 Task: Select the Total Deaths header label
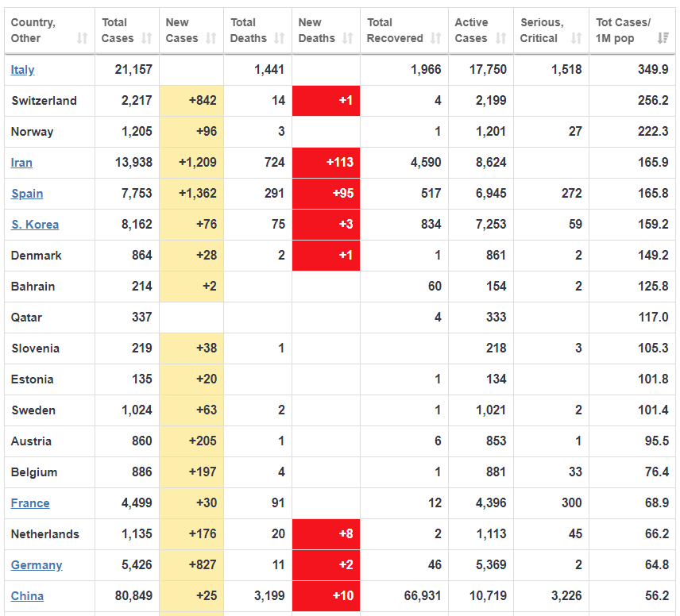(x=248, y=30)
